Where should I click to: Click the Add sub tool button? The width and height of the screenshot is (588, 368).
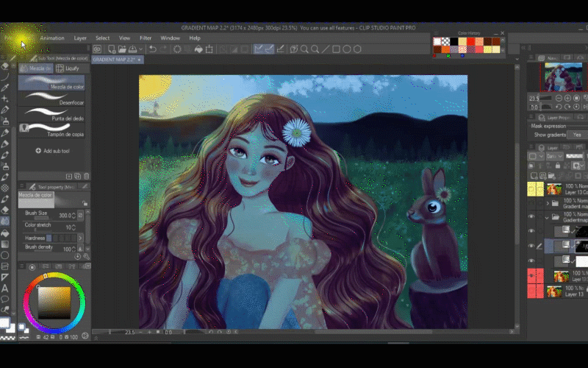coord(52,150)
